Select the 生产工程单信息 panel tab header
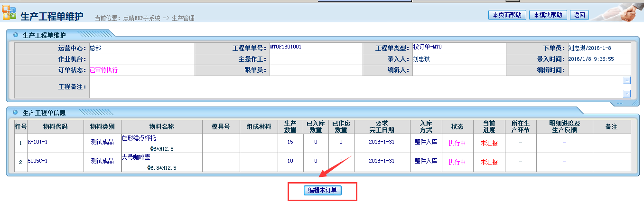Screen dimensions: 644x213 (x=44, y=113)
